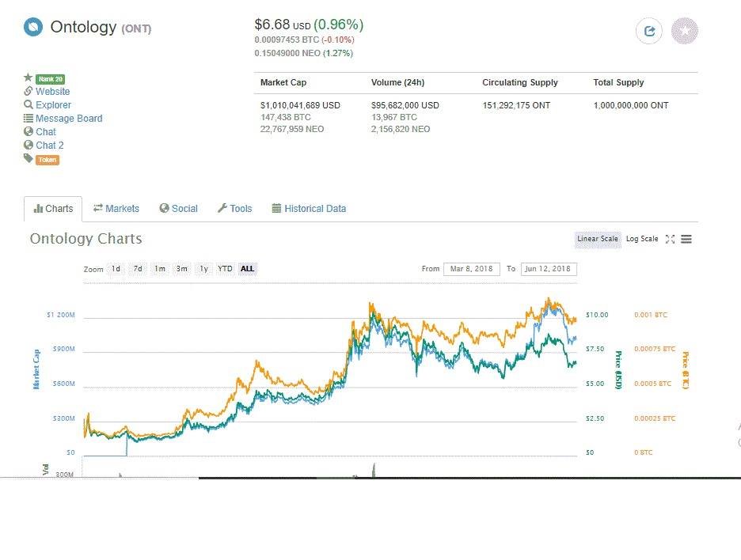
Task: Switch to the Tools tab
Action: (x=235, y=209)
